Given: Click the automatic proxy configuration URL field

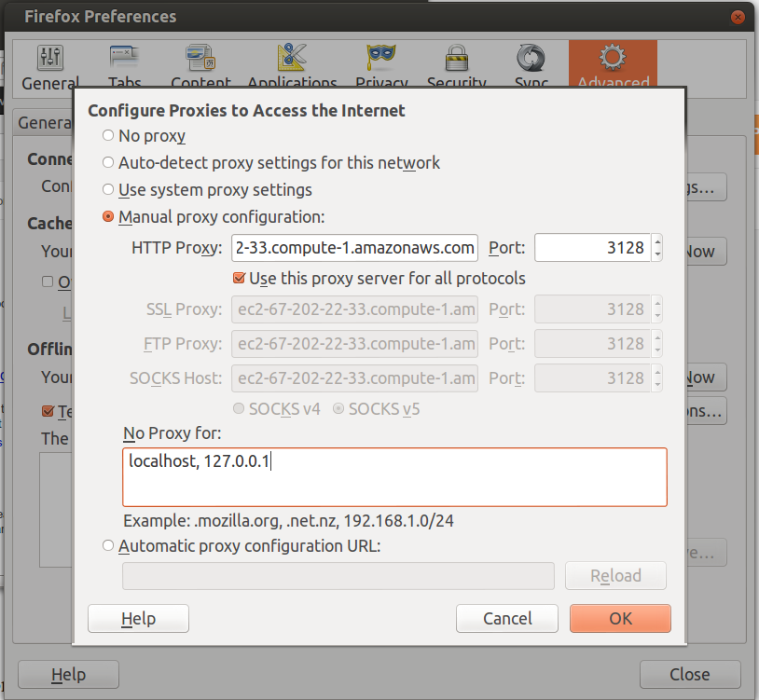Looking at the screenshot, I should [338, 576].
